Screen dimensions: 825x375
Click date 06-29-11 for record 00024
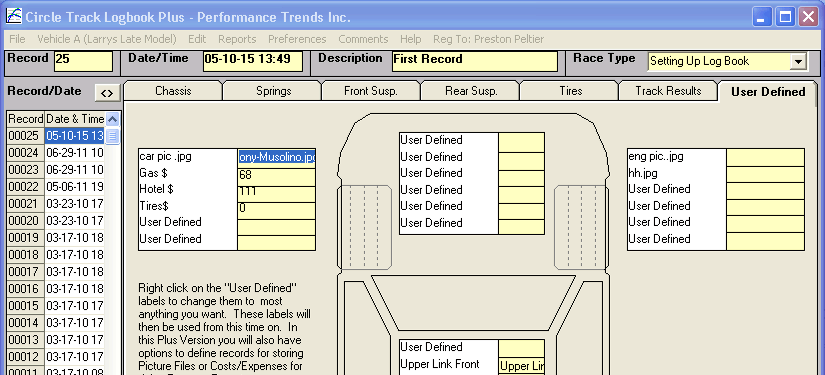74,153
